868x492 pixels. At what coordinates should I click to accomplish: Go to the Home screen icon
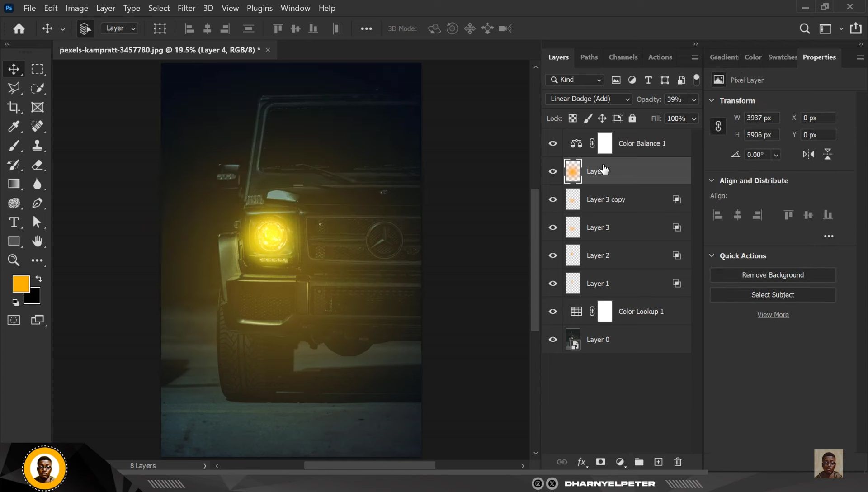click(19, 28)
